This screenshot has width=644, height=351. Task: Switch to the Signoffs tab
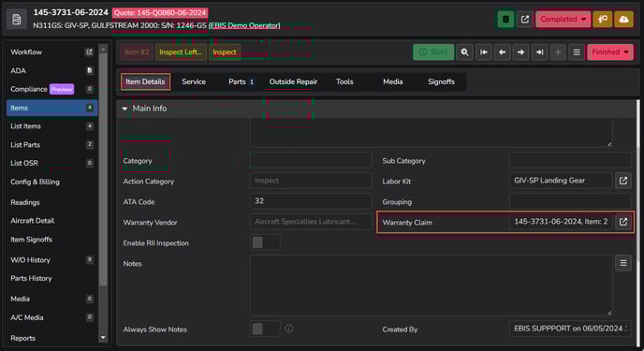click(x=441, y=81)
